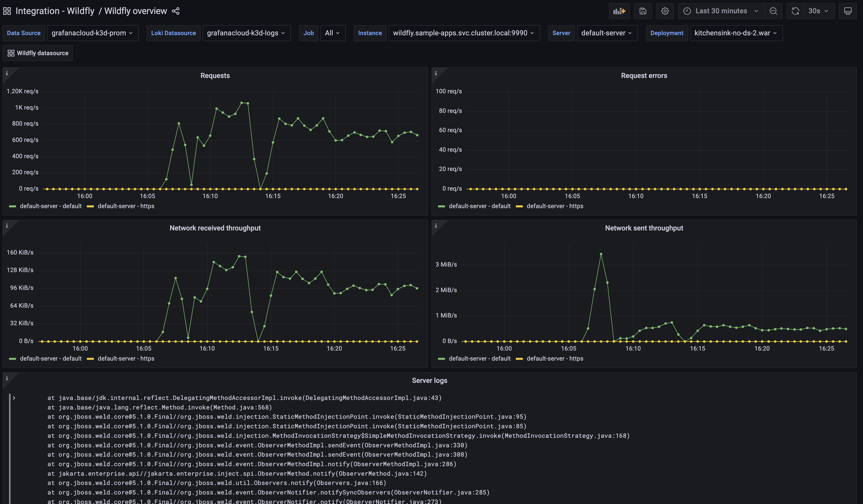Open dashboard settings gear
Screen dimensions: 863x504
(665, 11)
